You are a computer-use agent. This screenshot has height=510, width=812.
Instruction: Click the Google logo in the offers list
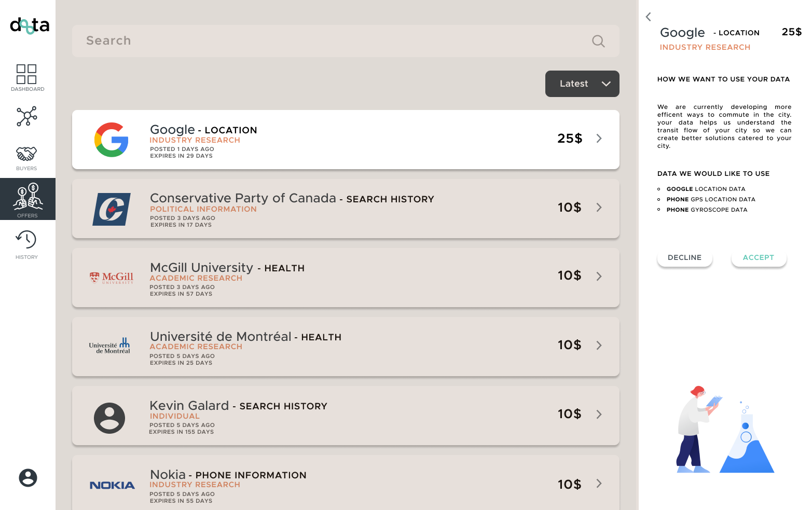tap(111, 140)
